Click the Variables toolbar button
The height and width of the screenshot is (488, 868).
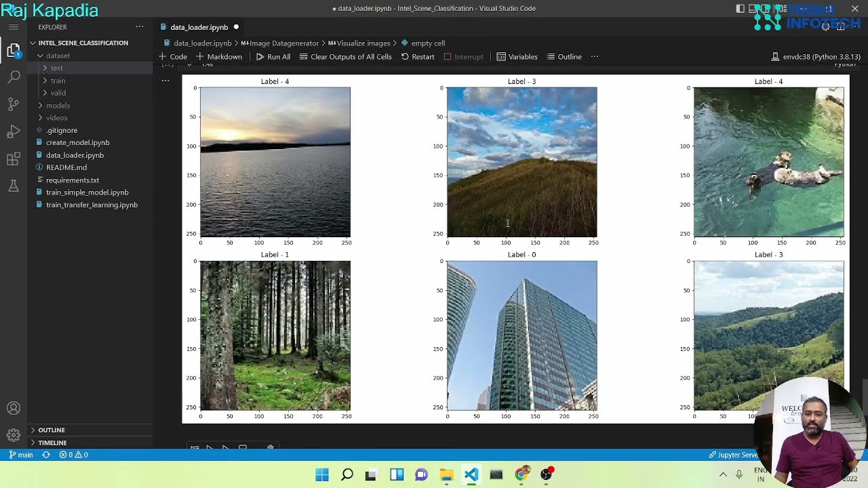pyautogui.click(x=517, y=57)
